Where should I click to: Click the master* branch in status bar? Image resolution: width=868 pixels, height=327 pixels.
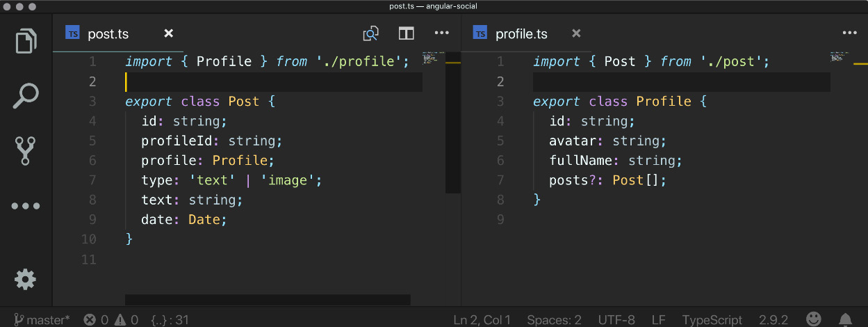click(x=42, y=320)
